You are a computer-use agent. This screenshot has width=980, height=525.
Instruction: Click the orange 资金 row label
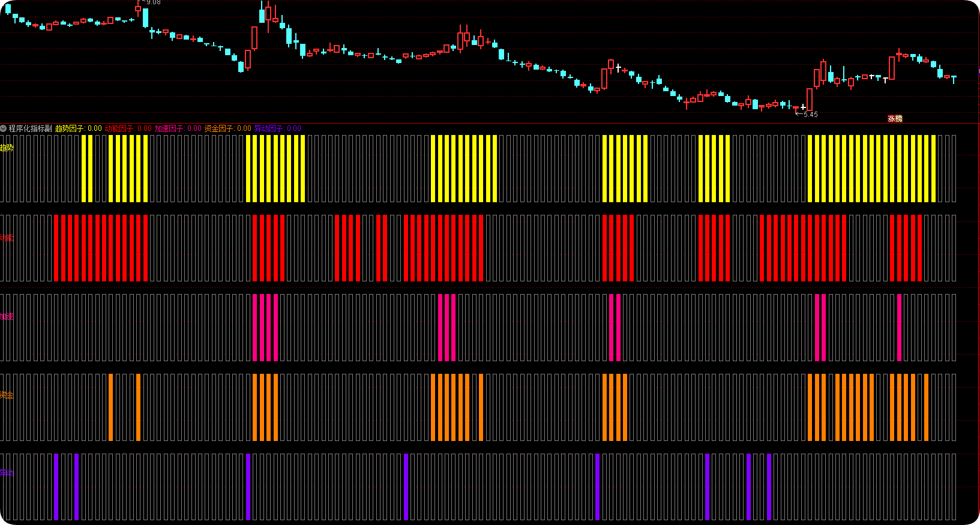6,395
